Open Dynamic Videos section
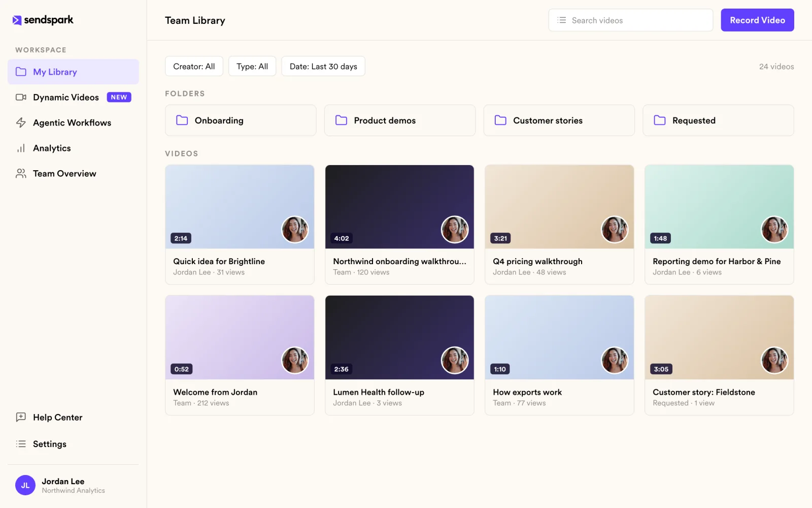 73,97
